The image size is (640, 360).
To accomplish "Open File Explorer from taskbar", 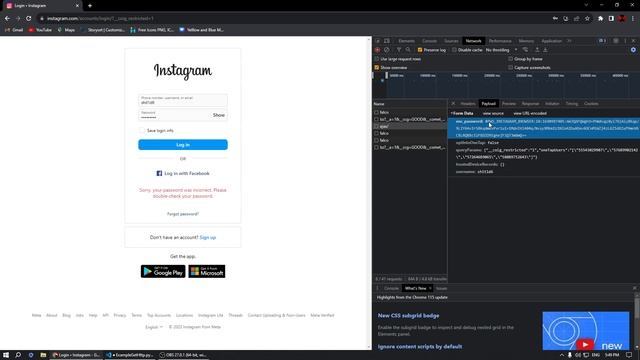I will 43,355.
